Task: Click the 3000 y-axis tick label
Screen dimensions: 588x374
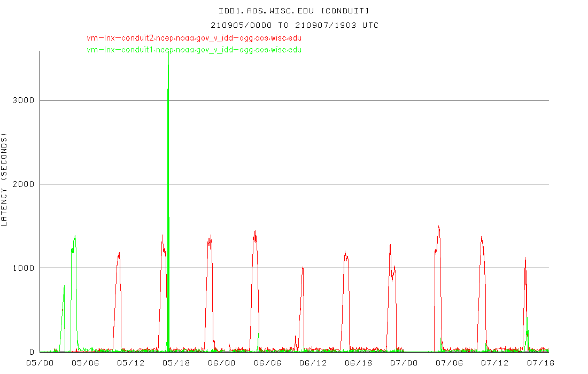Action: click(24, 100)
